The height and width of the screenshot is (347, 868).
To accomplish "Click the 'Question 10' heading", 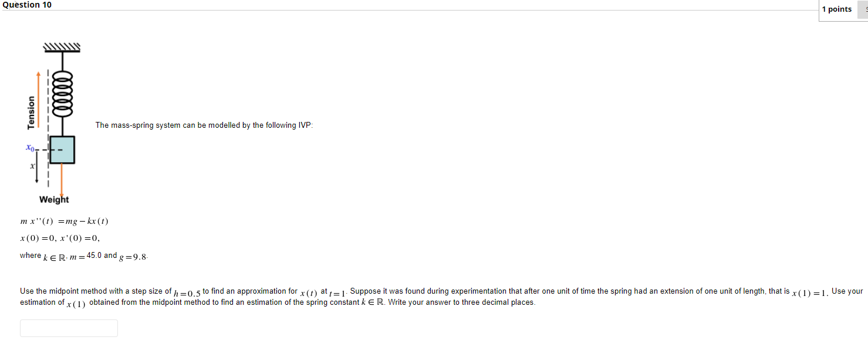I will point(26,5).
